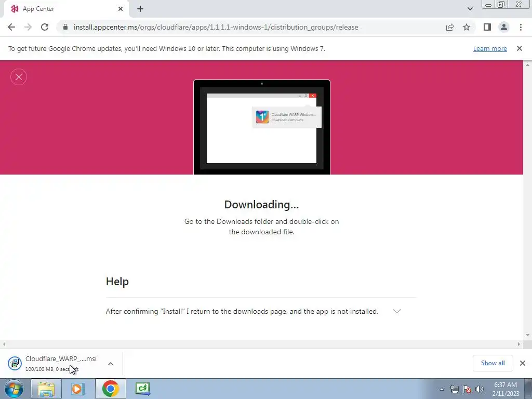Reload the App Center page
The height and width of the screenshot is (399, 532).
pyautogui.click(x=45, y=27)
